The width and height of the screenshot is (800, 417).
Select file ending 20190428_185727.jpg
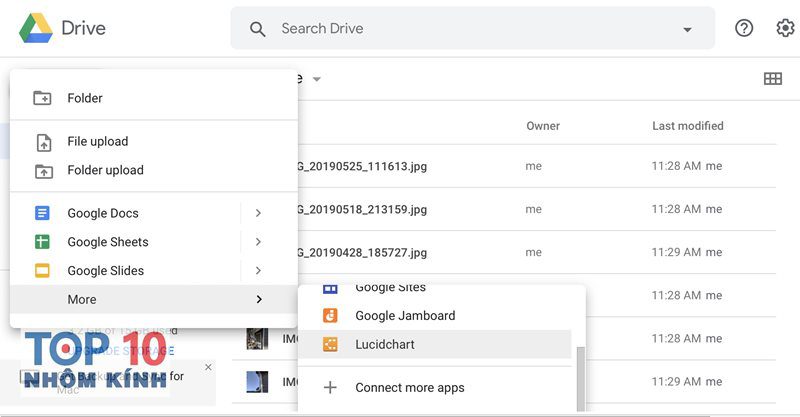[362, 253]
